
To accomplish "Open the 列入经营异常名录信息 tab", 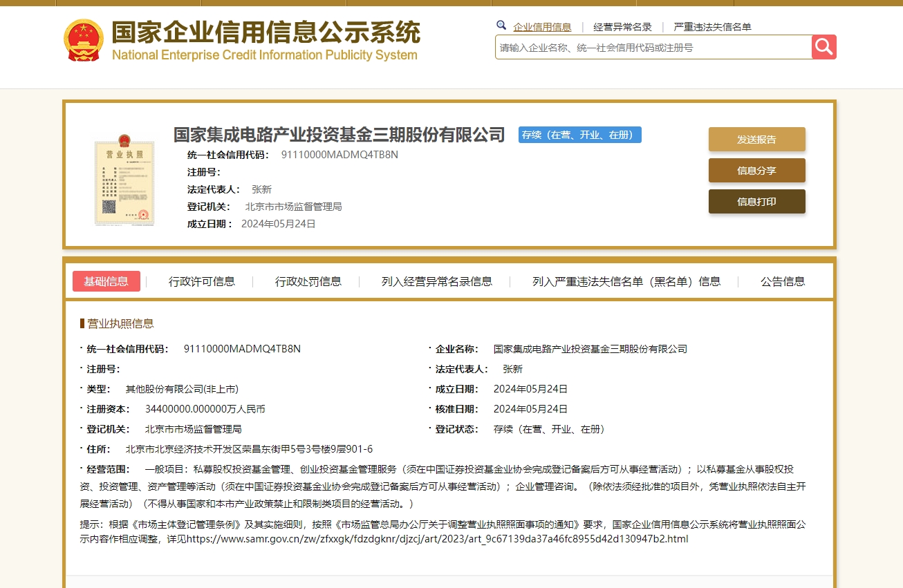I will tap(436, 281).
